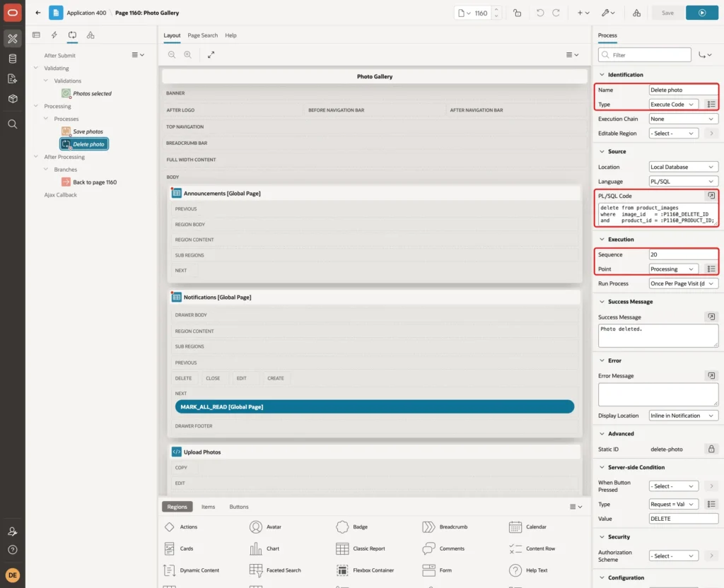The image size is (724, 588).
Task: Switch to the Page Search tab
Action: point(202,35)
